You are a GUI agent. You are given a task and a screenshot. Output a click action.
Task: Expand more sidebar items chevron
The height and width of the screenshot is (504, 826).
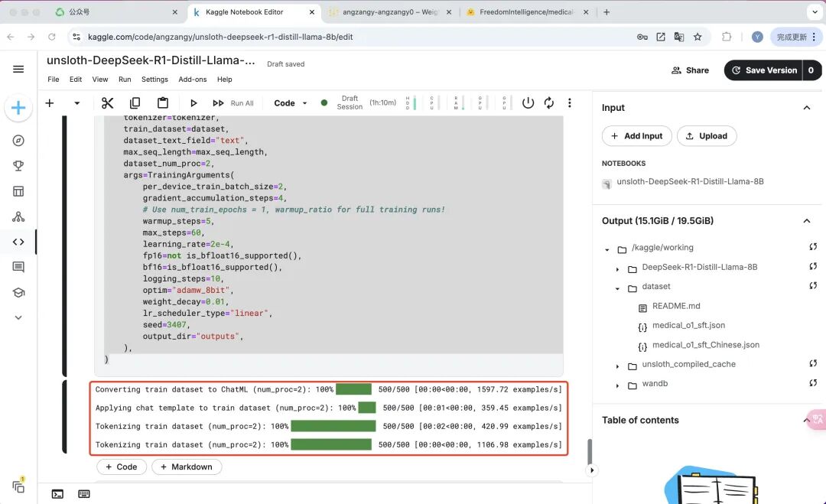tap(18, 317)
